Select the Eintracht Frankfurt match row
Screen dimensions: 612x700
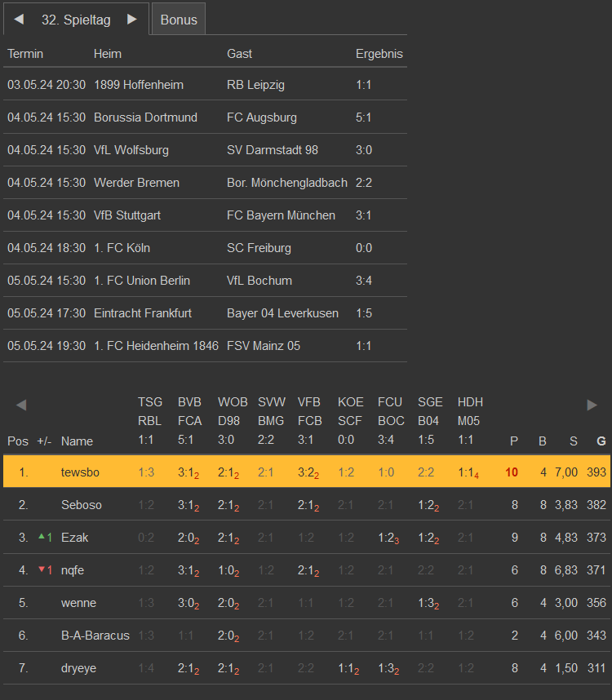tap(204, 313)
